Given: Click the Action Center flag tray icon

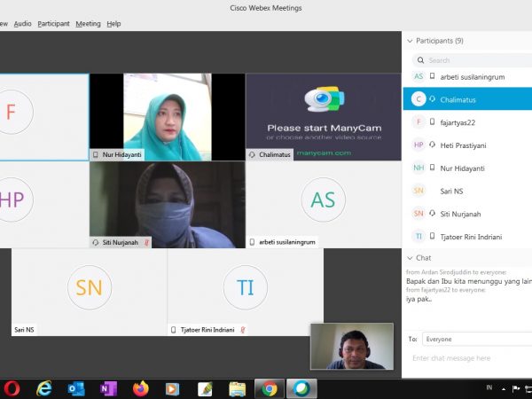Looking at the screenshot, I should (516, 389).
